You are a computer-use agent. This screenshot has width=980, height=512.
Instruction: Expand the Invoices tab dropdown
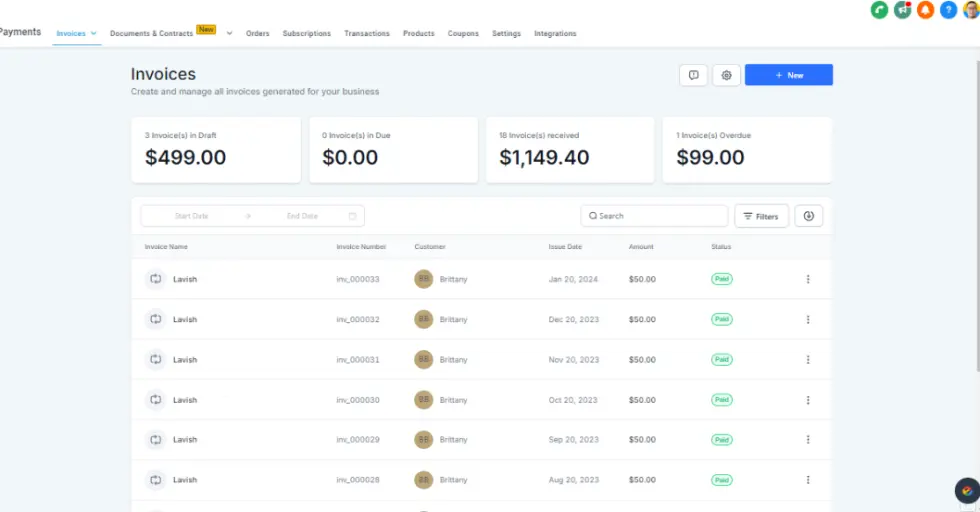(x=94, y=33)
